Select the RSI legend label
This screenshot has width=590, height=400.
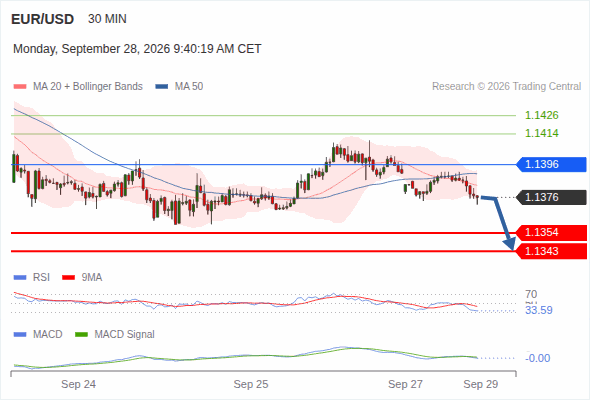(x=41, y=278)
